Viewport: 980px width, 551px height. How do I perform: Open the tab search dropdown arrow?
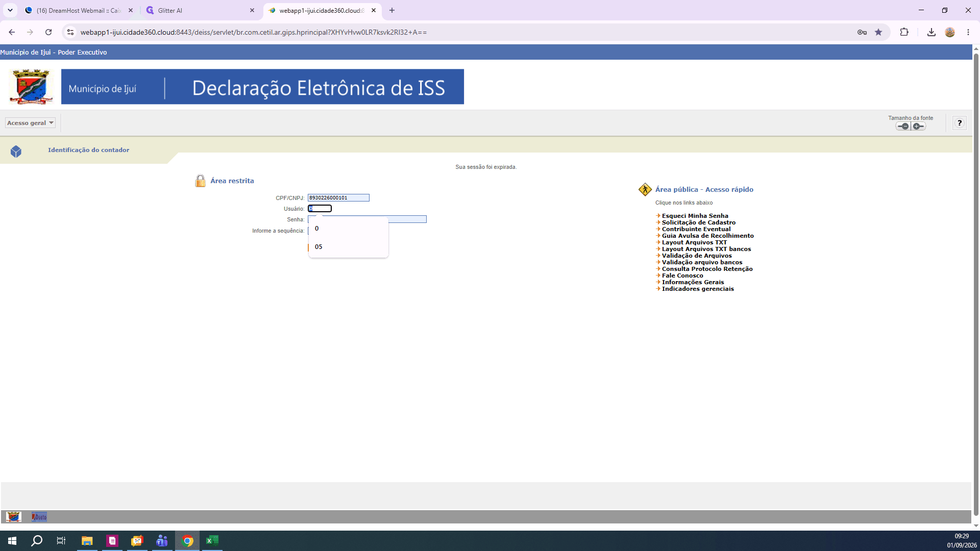tap(10, 10)
